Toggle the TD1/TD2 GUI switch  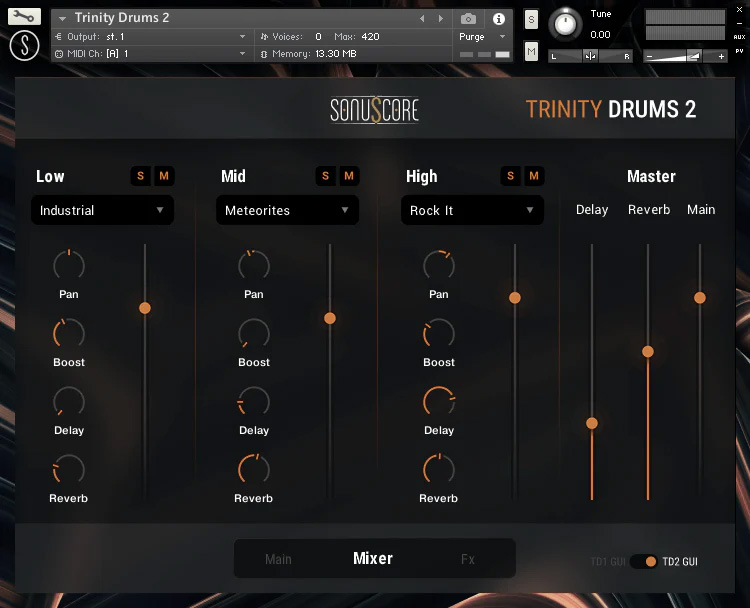point(644,561)
